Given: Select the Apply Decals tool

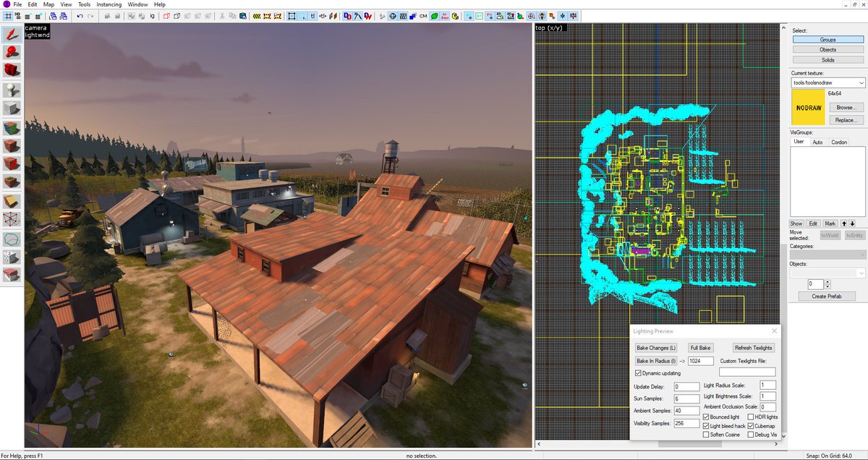Looking at the screenshot, I should [x=12, y=164].
